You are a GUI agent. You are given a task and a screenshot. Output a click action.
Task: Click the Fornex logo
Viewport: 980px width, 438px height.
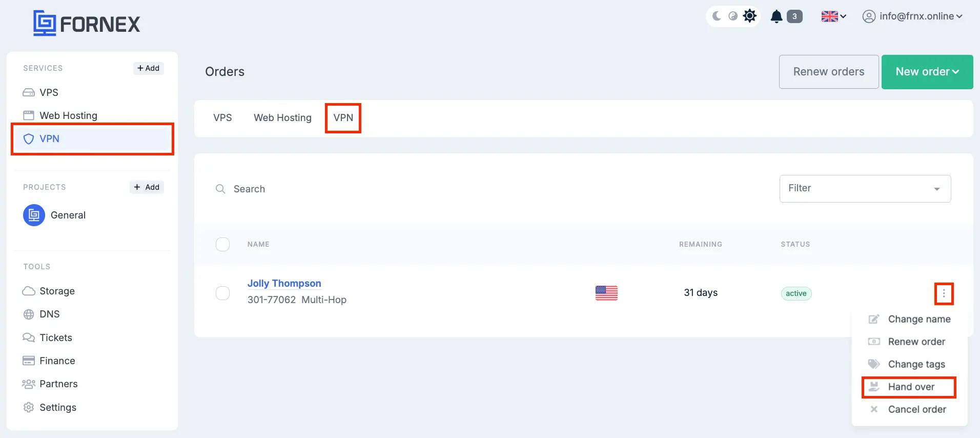[x=87, y=24]
